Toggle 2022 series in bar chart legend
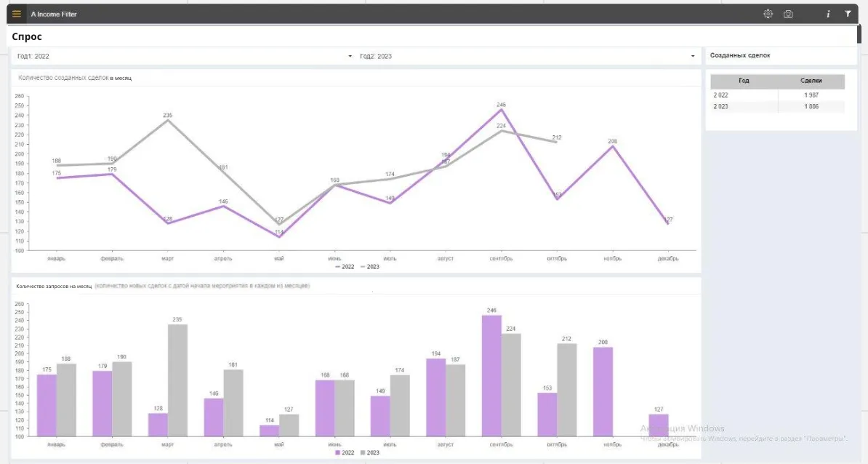Screen dimensions: 868x464 click(345, 452)
